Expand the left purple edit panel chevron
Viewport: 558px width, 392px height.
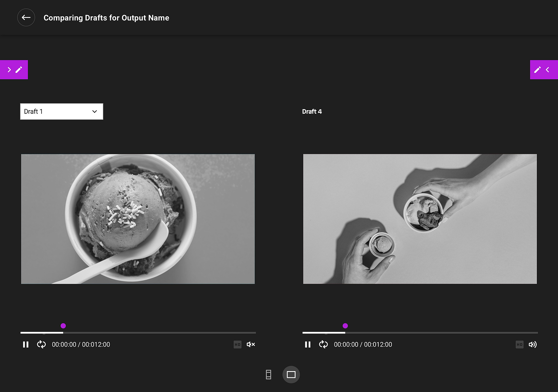(x=9, y=70)
